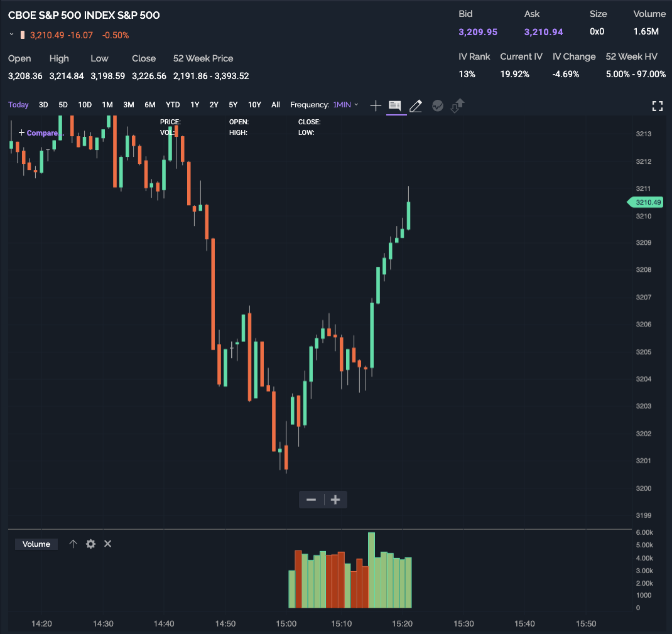Viewport: 672px width, 634px height.
Task: Expand the symbol quote chevron
Action: tap(11, 35)
